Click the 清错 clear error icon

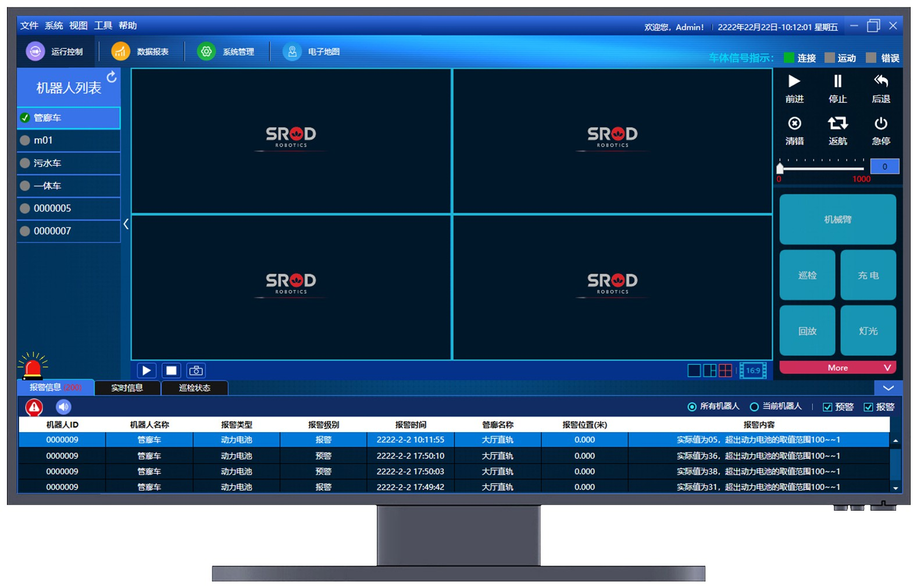(x=794, y=123)
